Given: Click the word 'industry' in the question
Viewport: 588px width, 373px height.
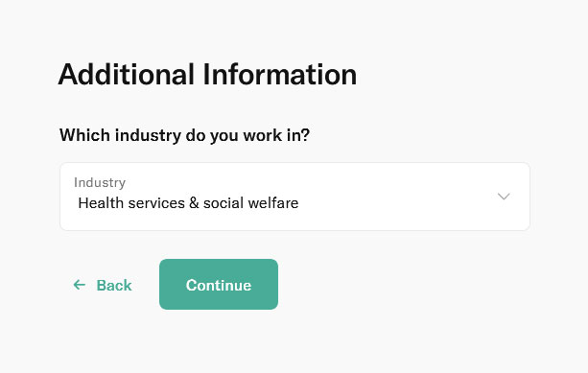Looking at the screenshot, I should (148, 135).
